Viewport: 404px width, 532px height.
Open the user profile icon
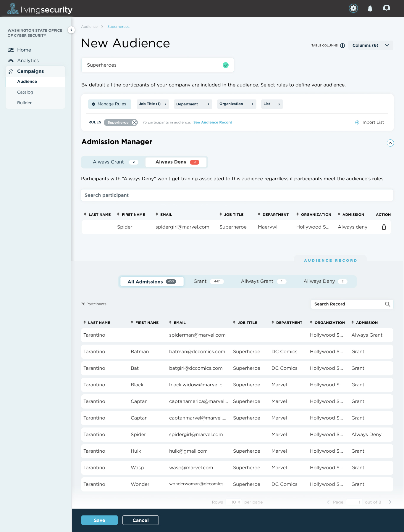coord(387,8)
